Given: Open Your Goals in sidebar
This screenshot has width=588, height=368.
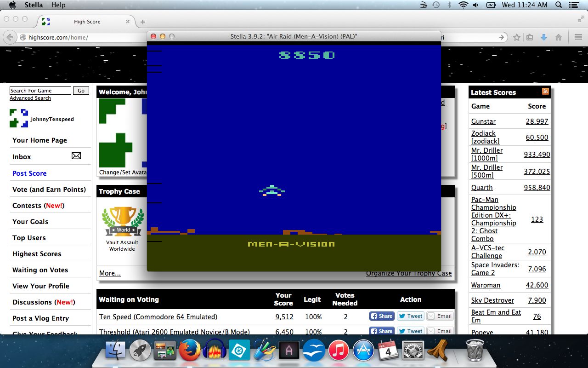Looking at the screenshot, I should pos(30,222).
